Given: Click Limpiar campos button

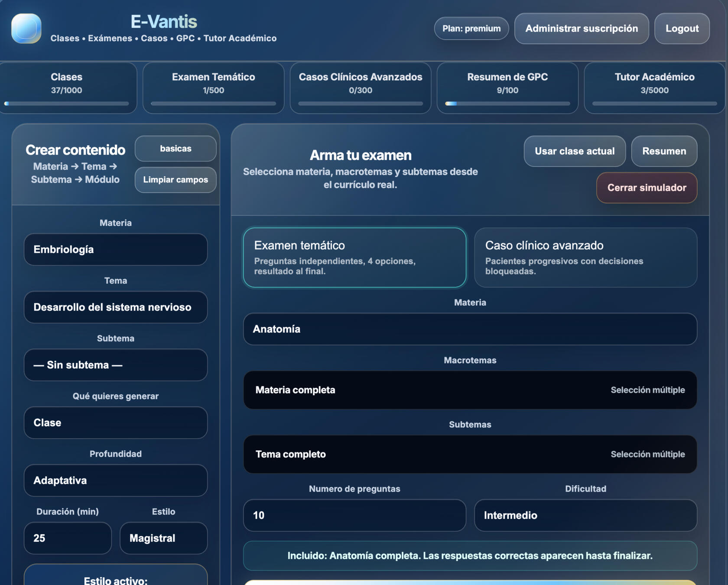Looking at the screenshot, I should coord(175,180).
